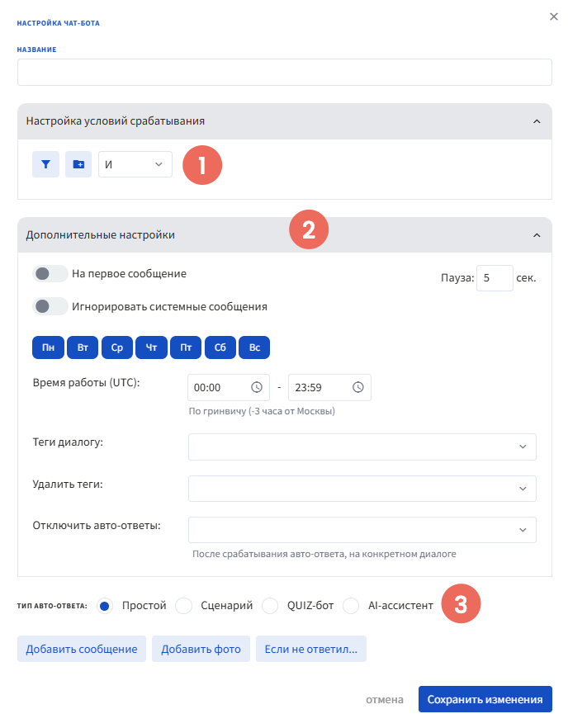Collapse 'Настройка условий срабатывания' section
The height and width of the screenshot is (728, 568).
coord(537,121)
